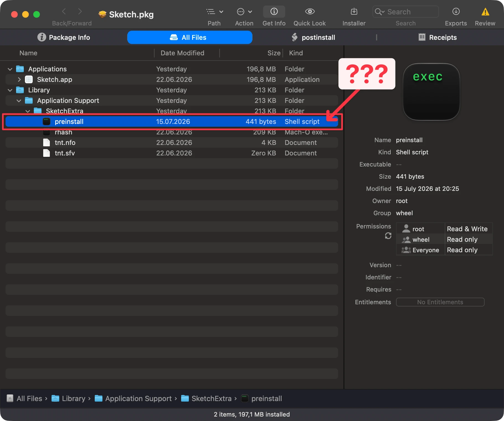The image size is (504, 421).
Task: Select the rhash executable icon
Action: [x=47, y=132]
